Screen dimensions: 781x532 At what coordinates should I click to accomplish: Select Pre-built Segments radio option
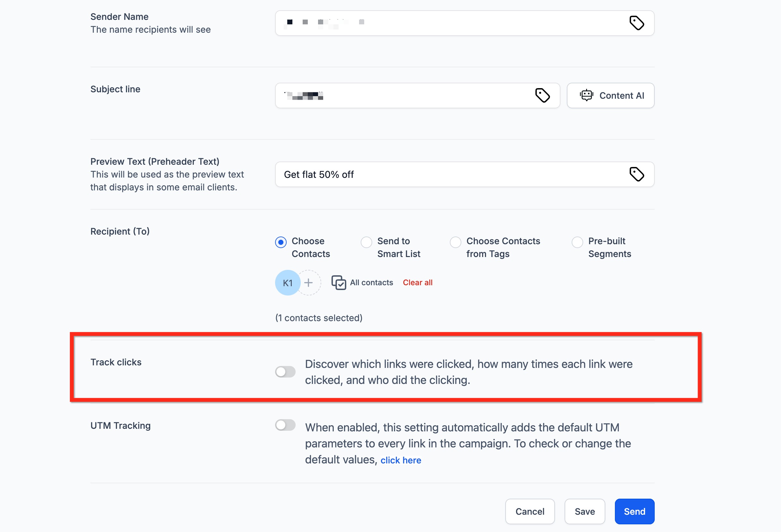click(x=577, y=242)
